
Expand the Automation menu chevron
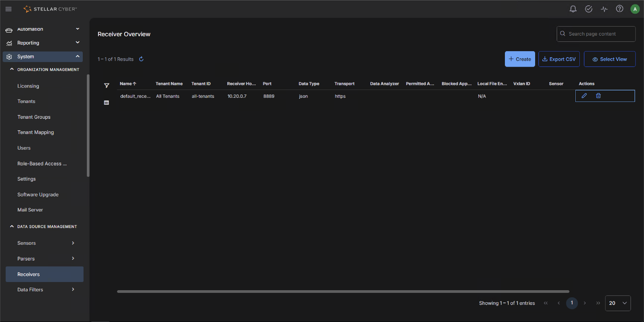pos(77,29)
